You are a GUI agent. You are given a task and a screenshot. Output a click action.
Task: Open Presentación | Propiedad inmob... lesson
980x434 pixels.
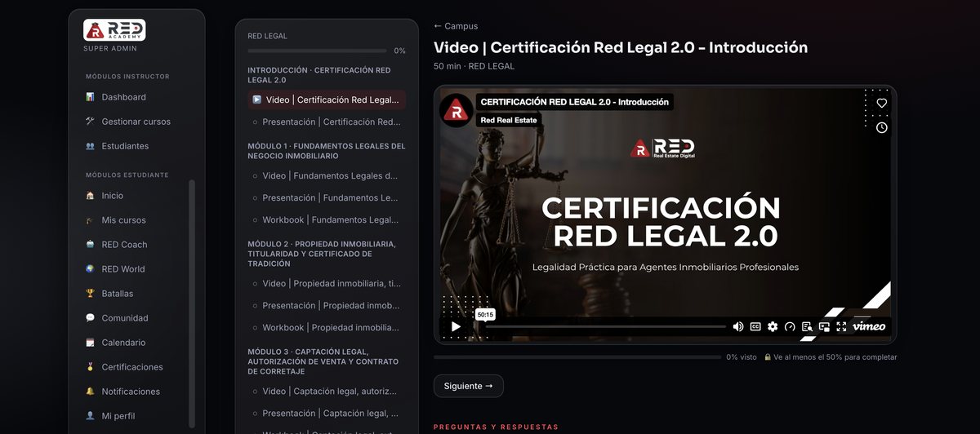pos(327,305)
